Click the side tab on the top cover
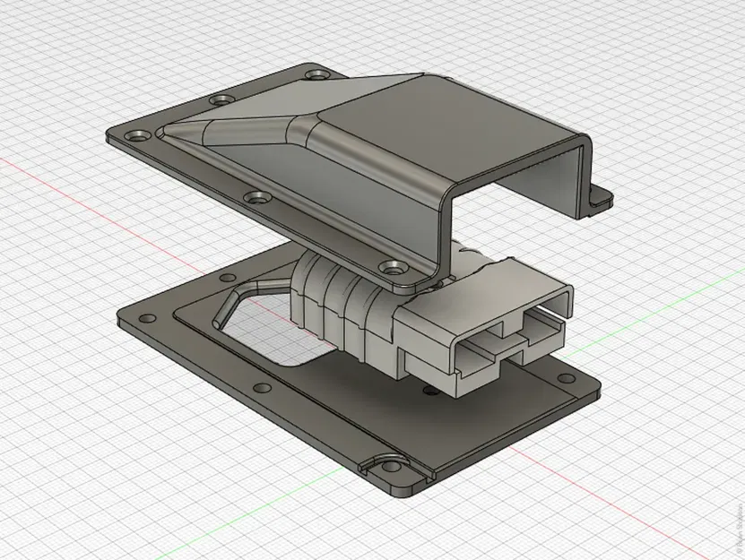745x560 pixels. [599, 195]
